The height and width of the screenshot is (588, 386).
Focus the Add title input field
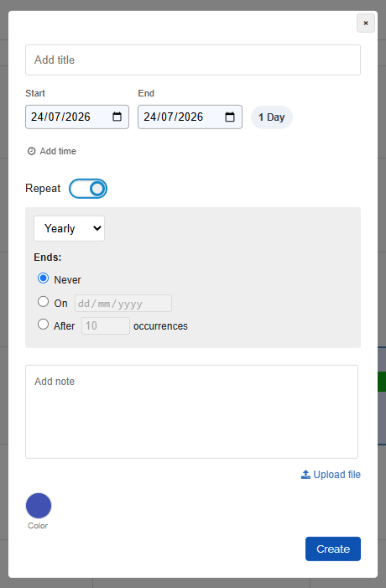pyautogui.click(x=193, y=60)
